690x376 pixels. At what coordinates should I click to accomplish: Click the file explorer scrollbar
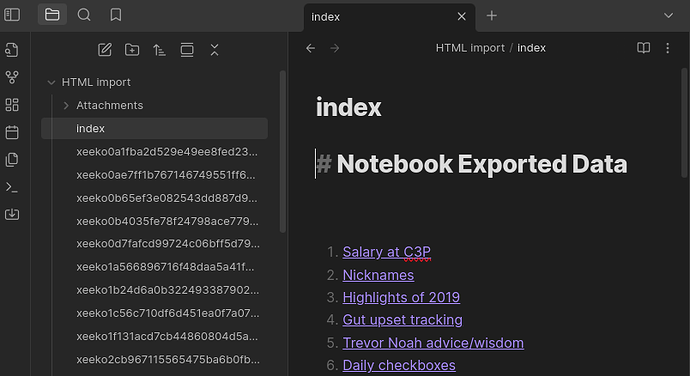(283, 151)
